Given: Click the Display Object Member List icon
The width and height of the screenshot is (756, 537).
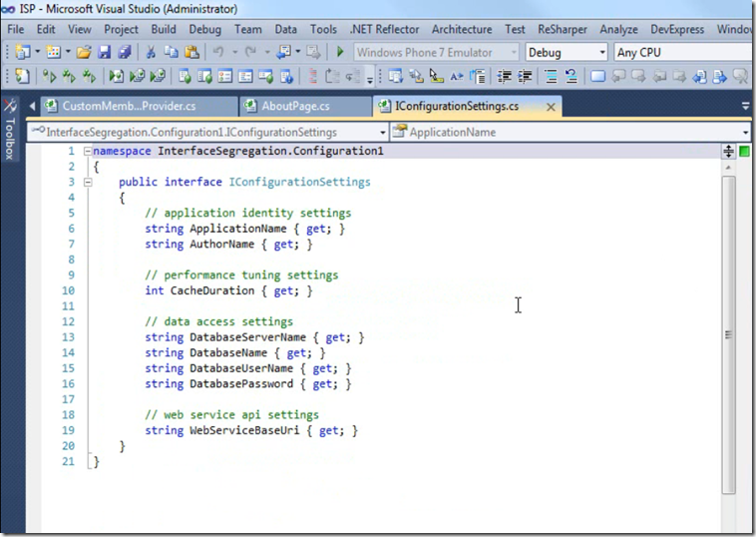Looking at the screenshot, I should [395, 76].
